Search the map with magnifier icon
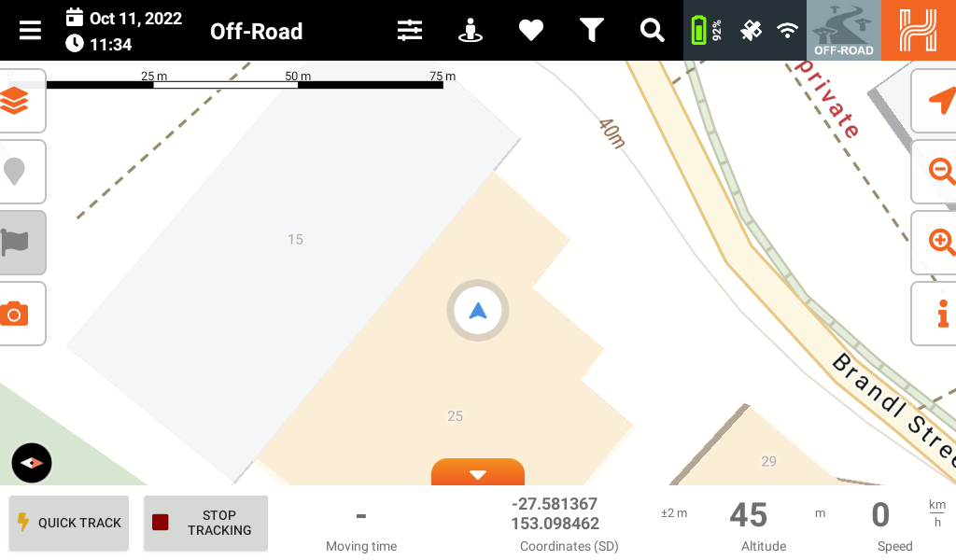The height and width of the screenshot is (560, 956). (x=652, y=30)
